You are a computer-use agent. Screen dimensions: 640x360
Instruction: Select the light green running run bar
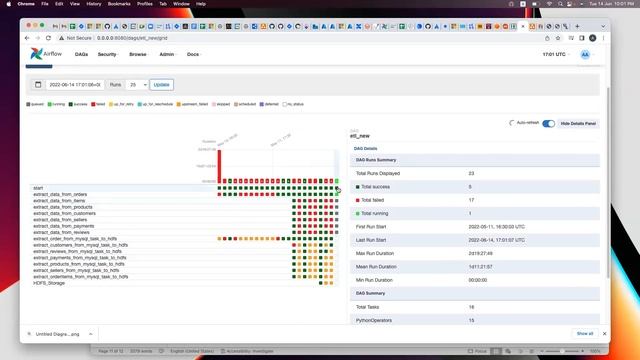(337, 181)
